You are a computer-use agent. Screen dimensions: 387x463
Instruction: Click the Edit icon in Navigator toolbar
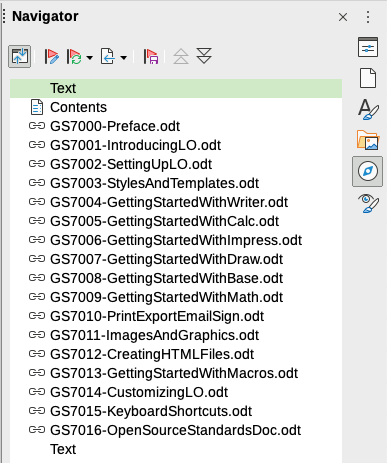click(x=51, y=56)
